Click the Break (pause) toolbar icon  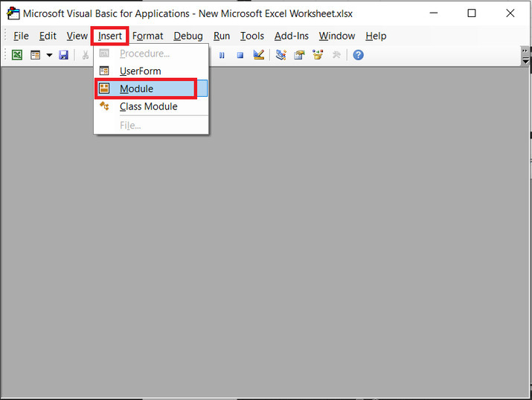(x=222, y=55)
